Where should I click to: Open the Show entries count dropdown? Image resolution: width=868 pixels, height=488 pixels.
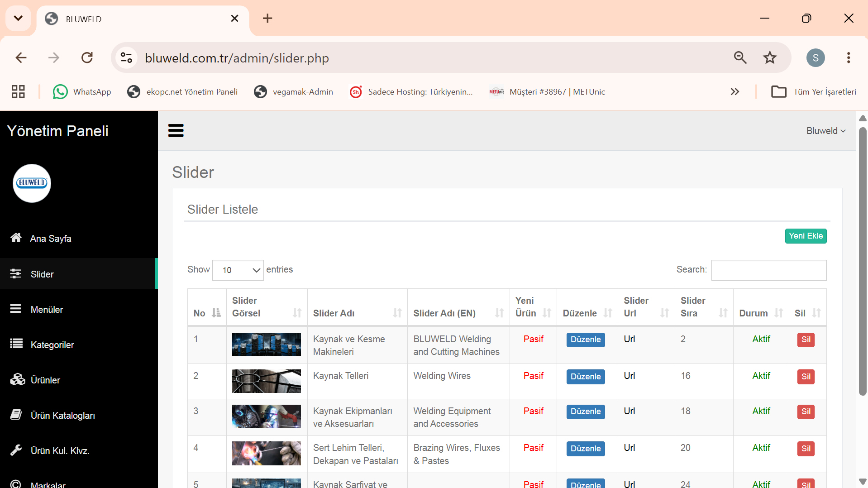(x=238, y=270)
